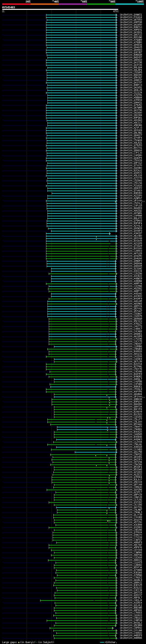The height and width of the screenshot is (644, 146).
Task: Select the hit label UniRef100_Q8RHJ2
Action: tap(131, 583)
